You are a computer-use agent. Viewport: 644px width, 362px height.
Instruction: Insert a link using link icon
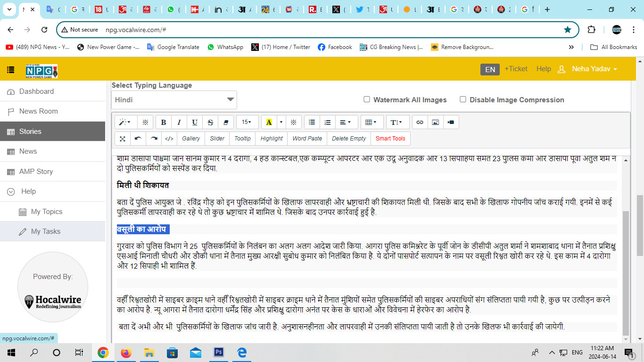pos(420,123)
